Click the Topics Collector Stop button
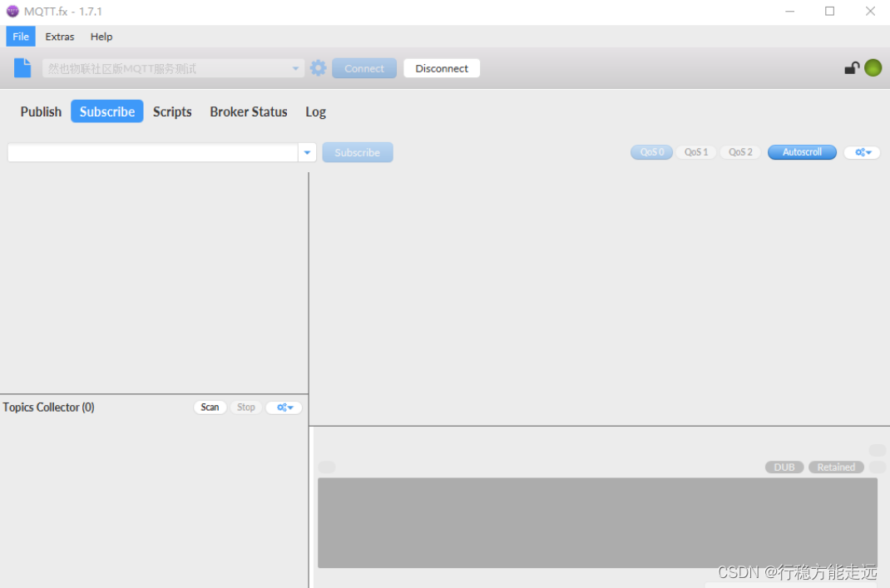The height and width of the screenshot is (588, 890). pyautogui.click(x=245, y=408)
